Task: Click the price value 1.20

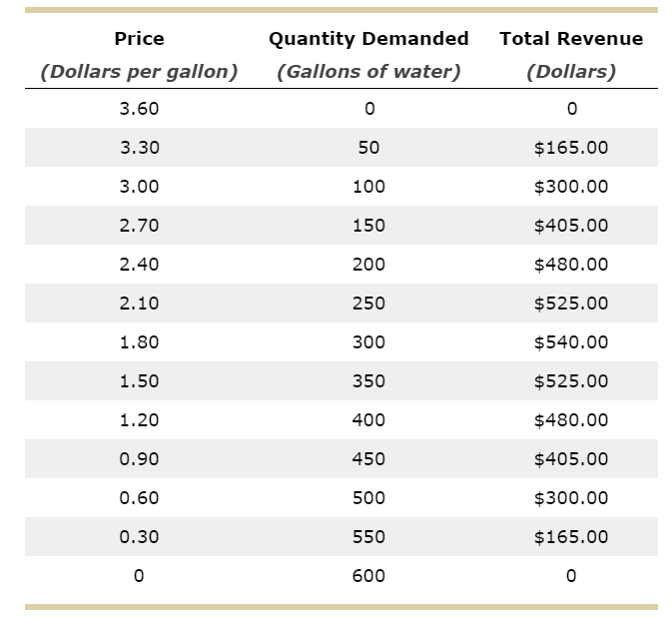Action: pos(139,420)
